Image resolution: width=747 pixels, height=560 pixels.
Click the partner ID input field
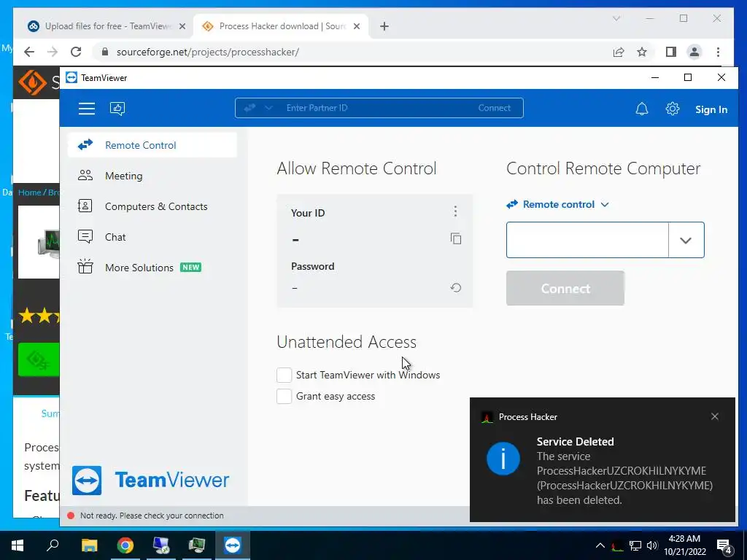click(587, 240)
